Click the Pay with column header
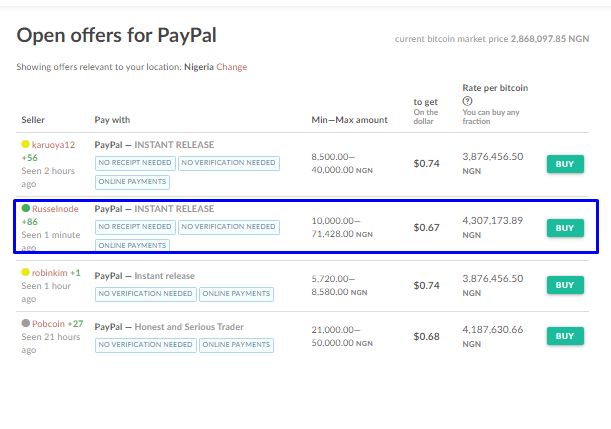611x429 pixels. 112,120
